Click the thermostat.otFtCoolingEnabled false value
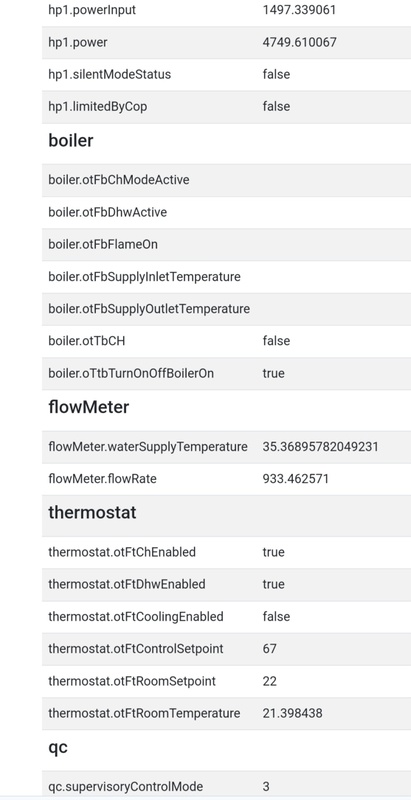411x800 pixels. (x=276, y=617)
